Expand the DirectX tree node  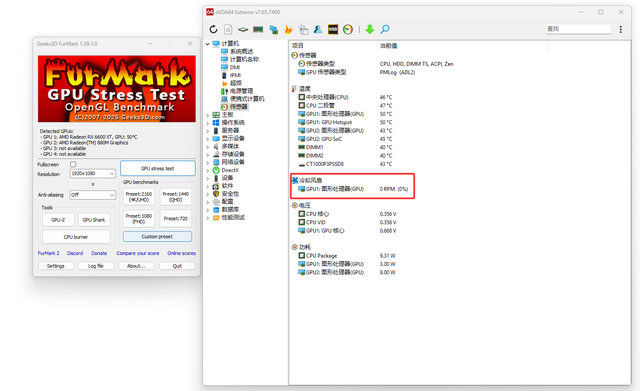point(208,170)
